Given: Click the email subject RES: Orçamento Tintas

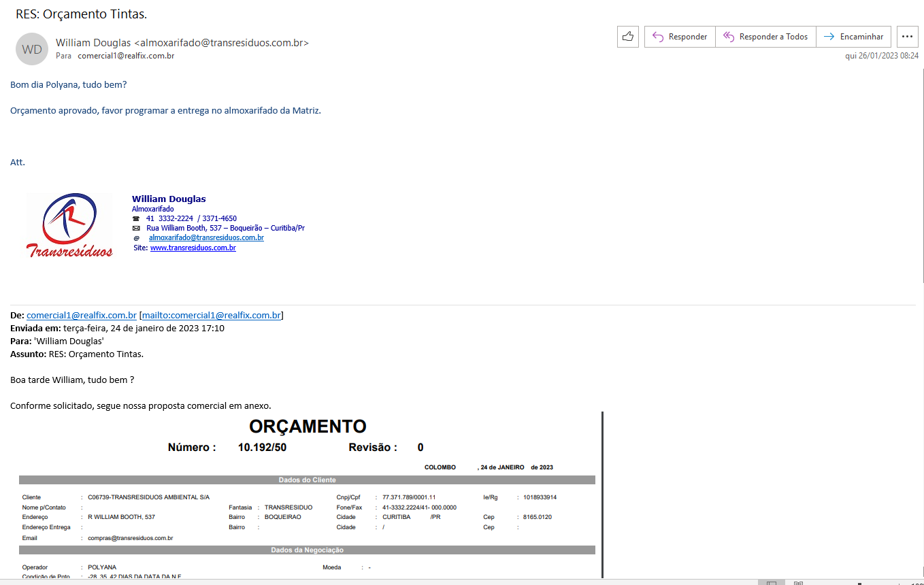Looking at the screenshot, I should tap(81, 14).
